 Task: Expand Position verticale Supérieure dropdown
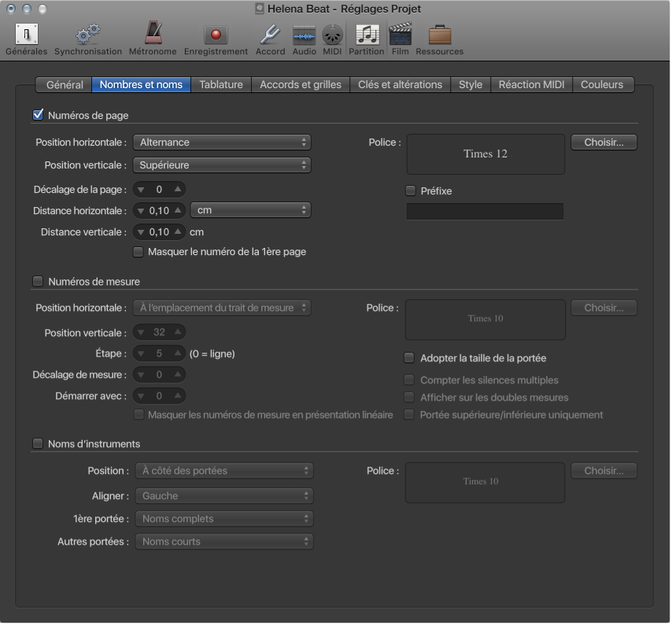tap(222, 165)
